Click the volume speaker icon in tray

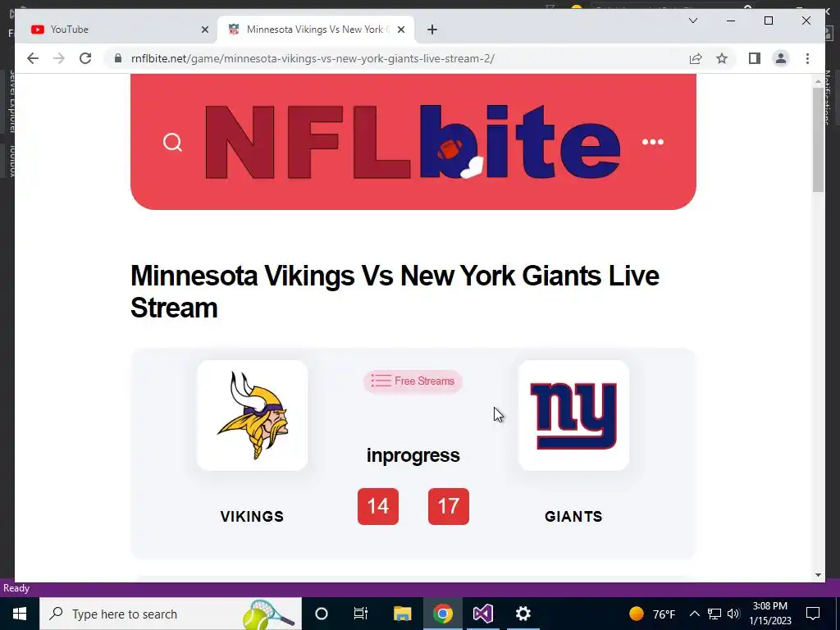click(733, 614)
